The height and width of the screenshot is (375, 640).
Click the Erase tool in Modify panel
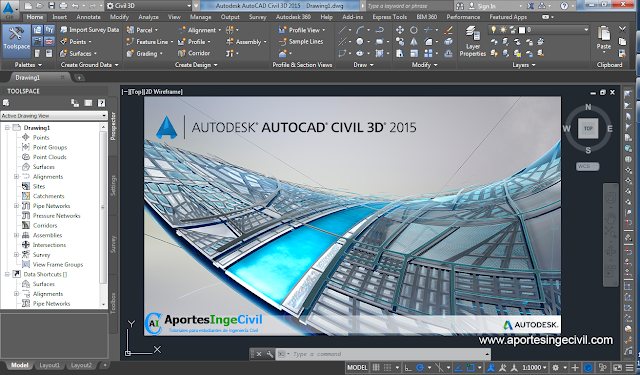(449, 30)
